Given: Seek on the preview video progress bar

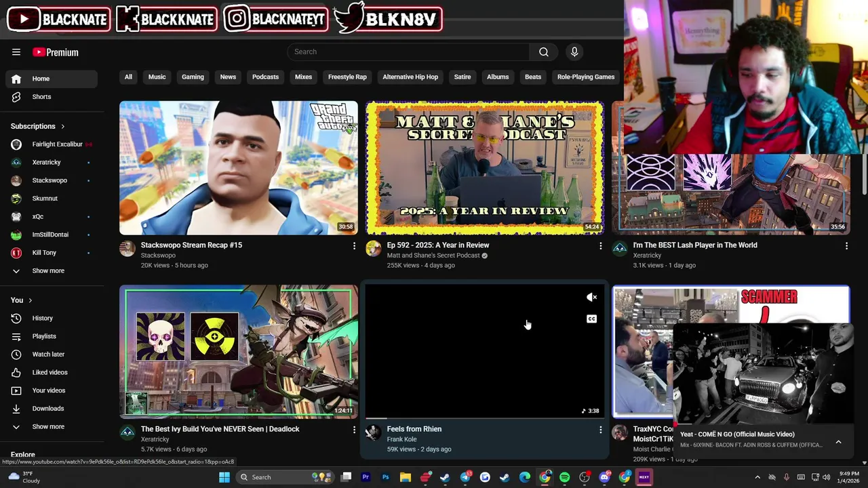Looking at the screenshot, I should click(485, 418).
